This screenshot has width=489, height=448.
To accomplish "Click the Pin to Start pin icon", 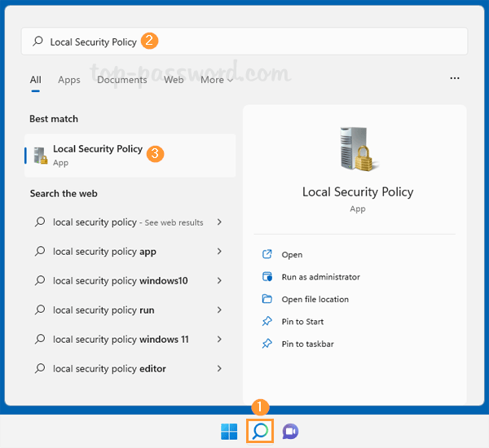I will 267,322.
